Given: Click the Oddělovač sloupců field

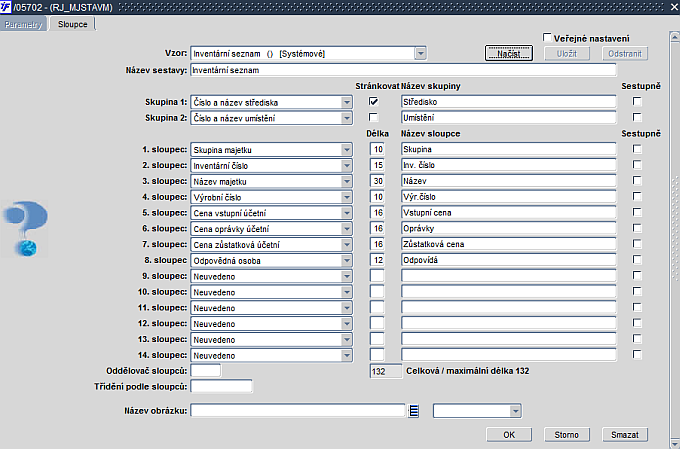Looking at the screenshot, I should click(x=206, y=370).
